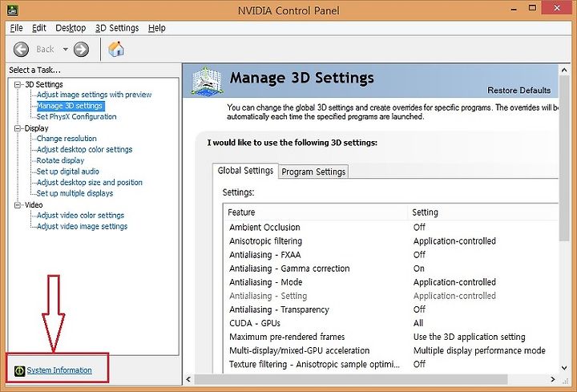577x392 pixels.
Task: Open Adjust video color settings
Action: (x=81, y=216)
